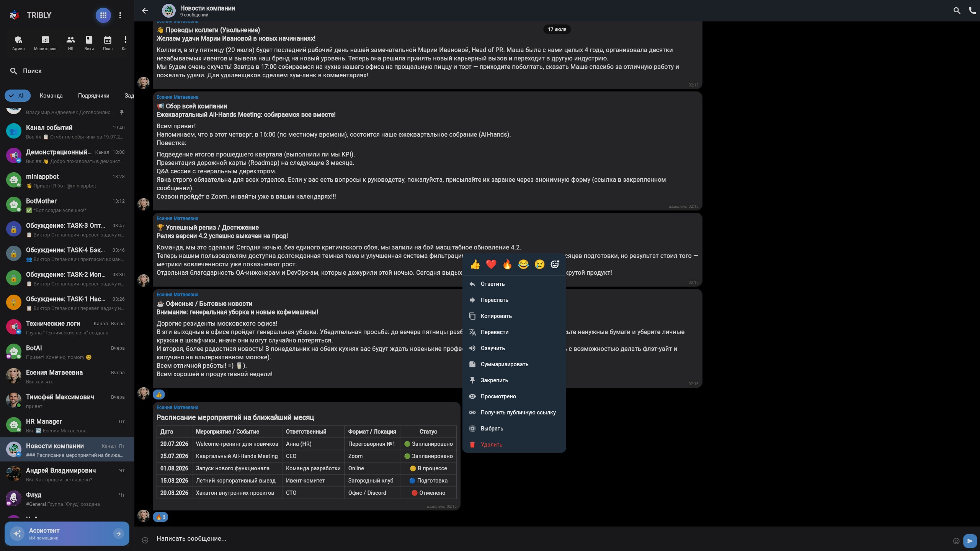Screen dimensions: 980x551
Task: Open the Канал событий chat
Action: click(x=67, y=132)
